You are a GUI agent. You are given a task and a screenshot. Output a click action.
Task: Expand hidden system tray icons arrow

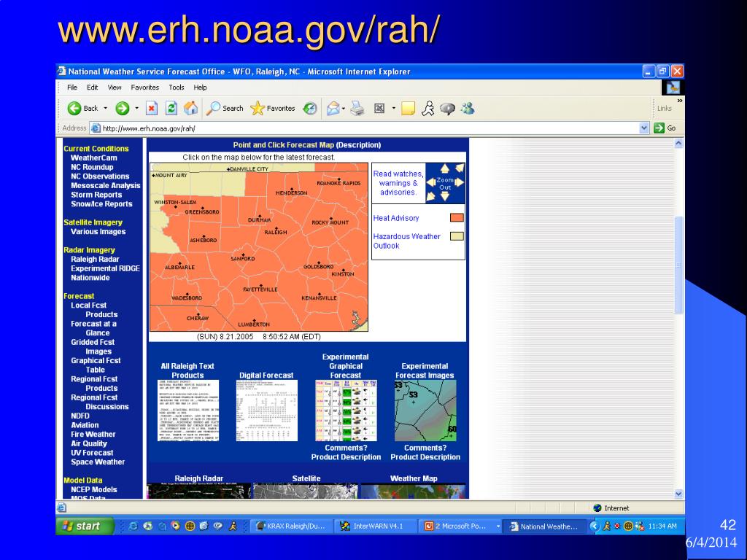(x=594, y=526)
